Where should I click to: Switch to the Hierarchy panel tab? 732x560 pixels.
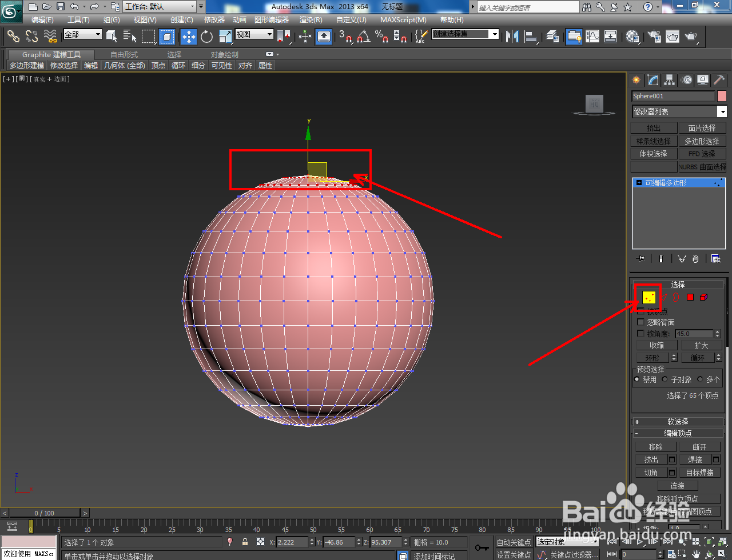(670, 80)
